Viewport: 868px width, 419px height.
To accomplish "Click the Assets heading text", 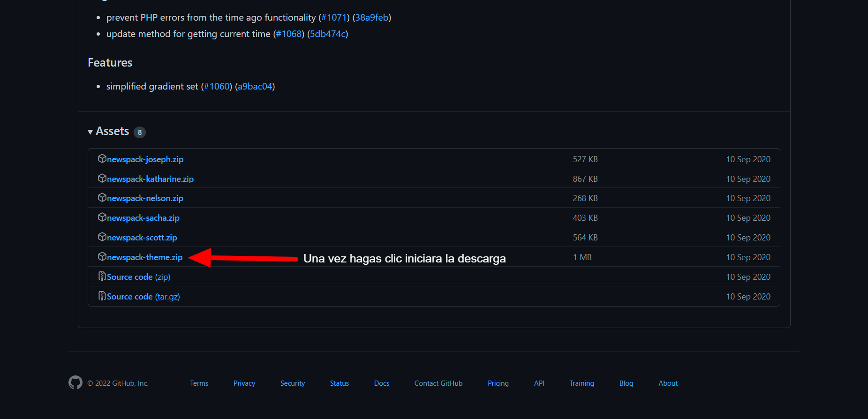I will pyautogui.click(x=113, y=131).
